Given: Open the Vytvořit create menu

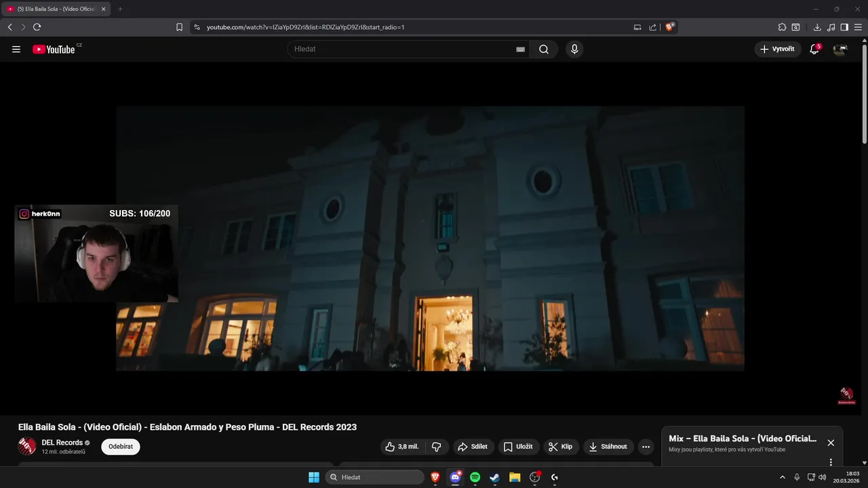Looking at the screenshot, I should click(778, 49).
